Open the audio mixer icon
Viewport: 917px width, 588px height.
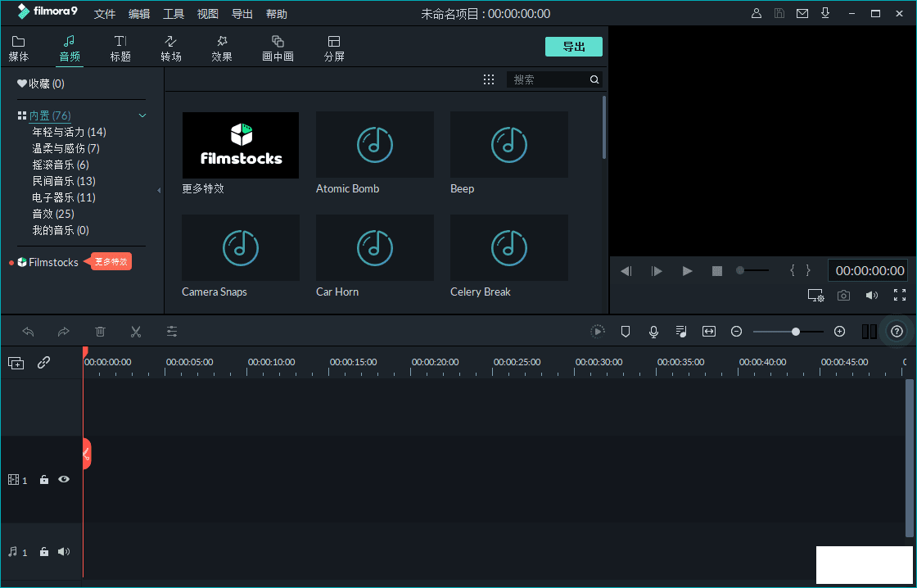[680, 332]
